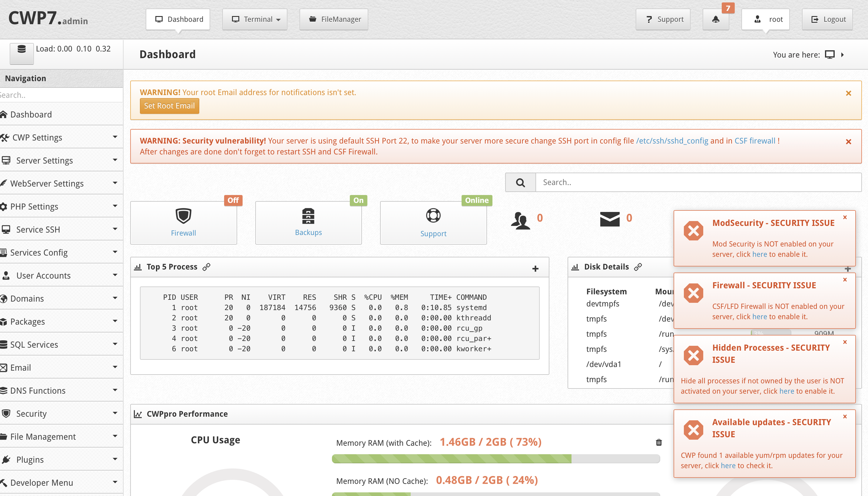Viewport: 868px width, 496px height.
Task: Click the Firewall shield icon
Action: (183, 216)
